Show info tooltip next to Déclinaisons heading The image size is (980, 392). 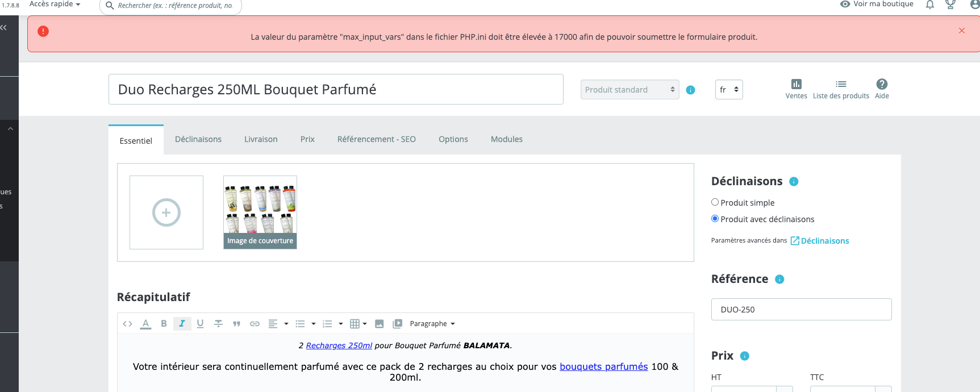(x=794, y=182)
